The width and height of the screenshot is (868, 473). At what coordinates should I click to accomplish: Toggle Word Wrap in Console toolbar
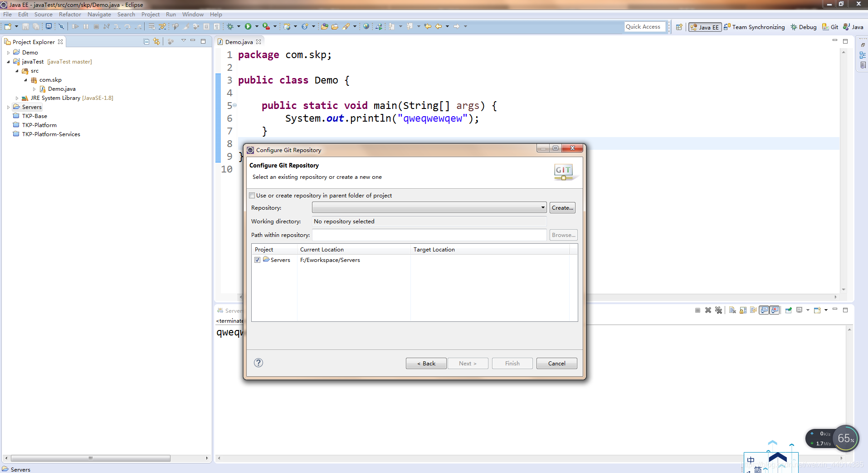tap(753, 310)
